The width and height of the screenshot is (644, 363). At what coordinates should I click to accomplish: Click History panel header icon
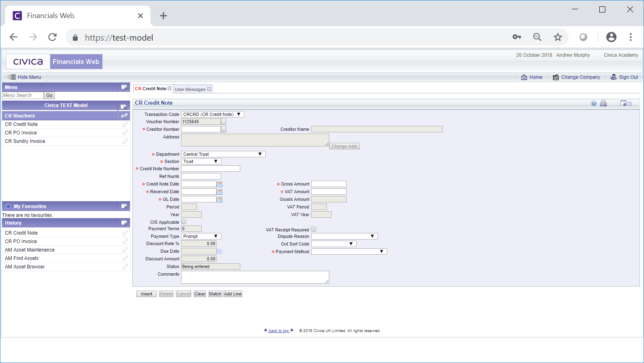coord(124,223)
